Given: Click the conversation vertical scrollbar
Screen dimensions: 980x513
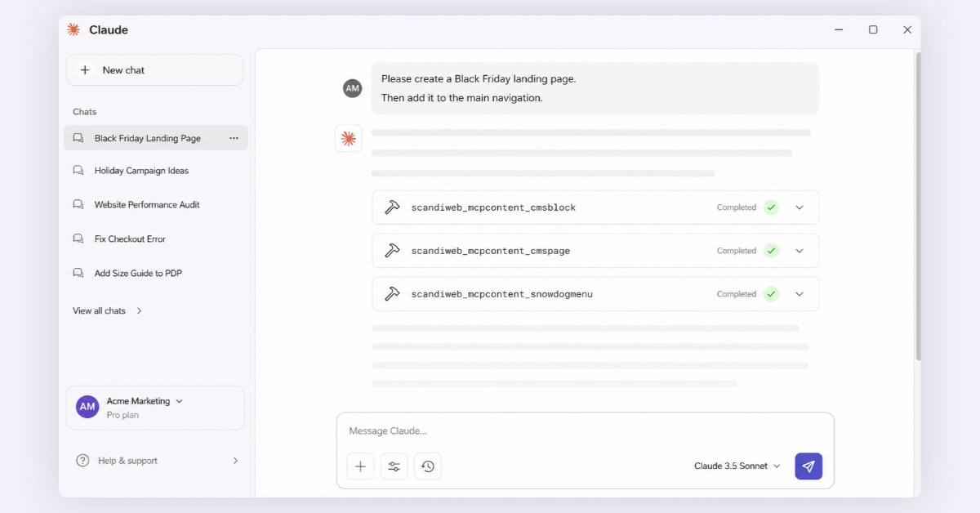Looking at the screenshot, I should click(x=917, y=206).
